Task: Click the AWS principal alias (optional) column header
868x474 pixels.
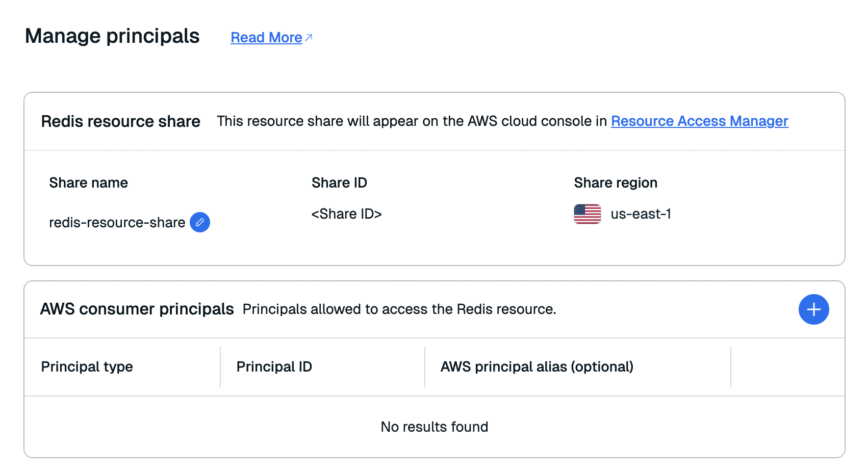Action: tap(537, 367)
